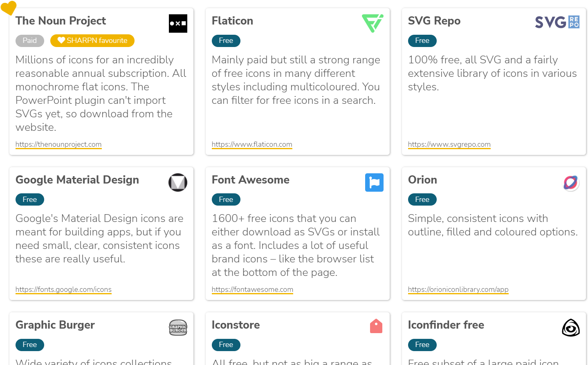Open the www.flaticon.com link
The height and width of the screenshot is (365, 588).
252,144
